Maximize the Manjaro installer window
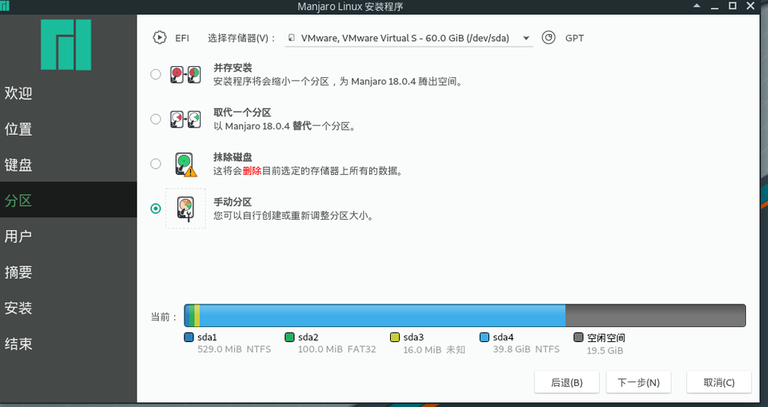768x407 pixels. [x=732, y=6]
